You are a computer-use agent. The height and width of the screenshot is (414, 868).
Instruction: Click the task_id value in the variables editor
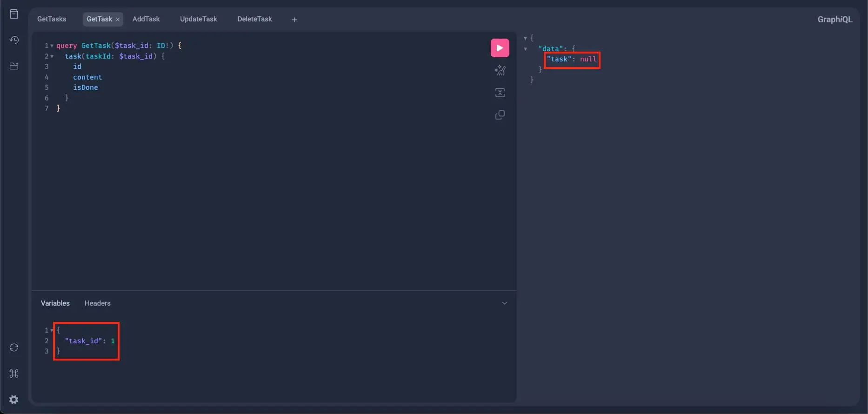pyautogui.click(x=113, y=341)
